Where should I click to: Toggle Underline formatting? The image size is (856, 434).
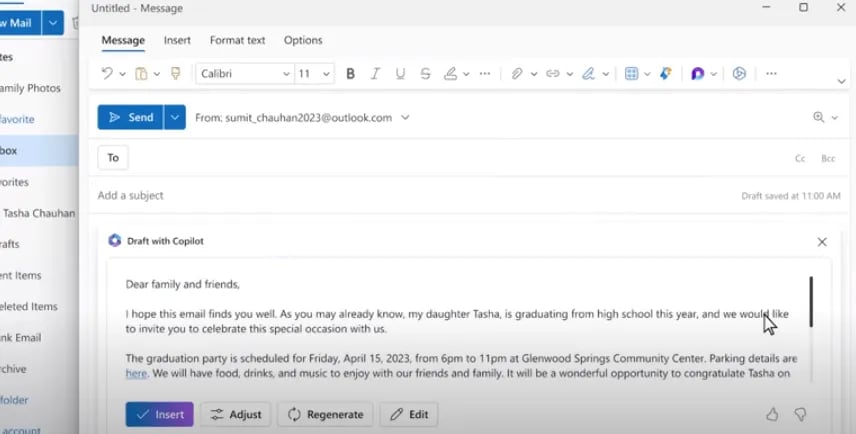pos(400,74)
